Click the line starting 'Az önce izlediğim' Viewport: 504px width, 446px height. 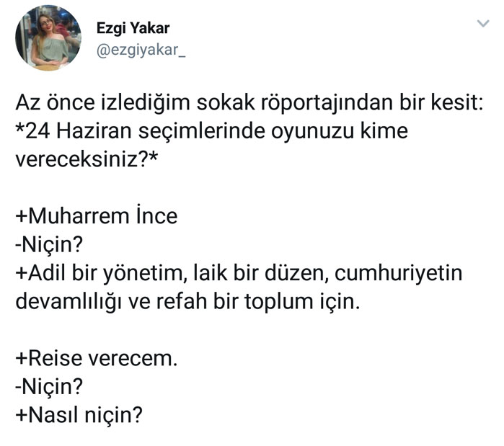pos(249,103)
